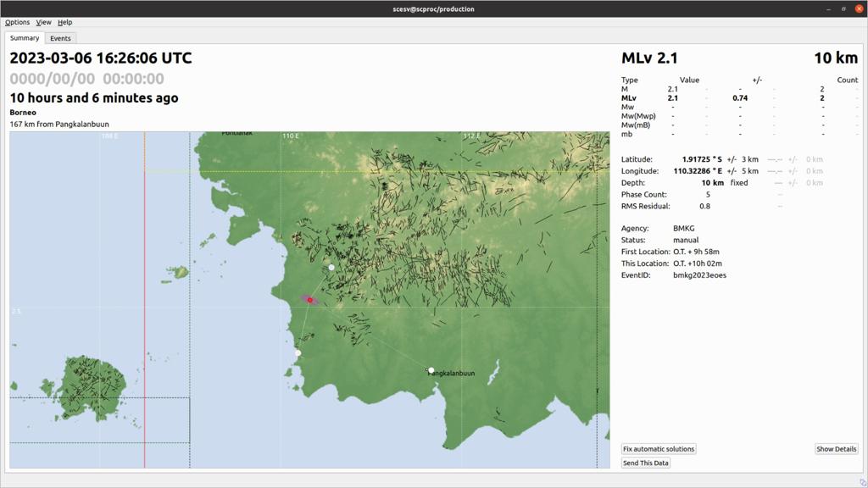This screenshot has width=868, height=488.
Task: Click the station marker north of the epicenter
Action: (330, 266)
